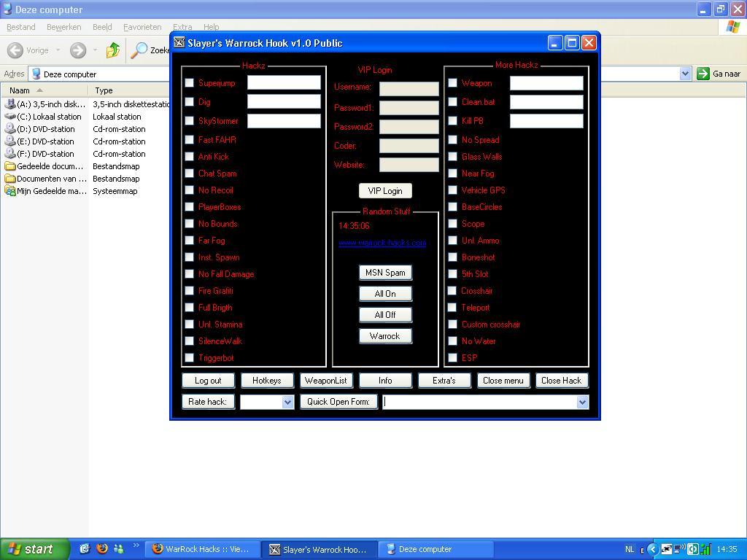Screen dimensions: 747x560
Task: Toggle the No Spread checkbox
Action: pyautogui.click(x=452, y=139)
